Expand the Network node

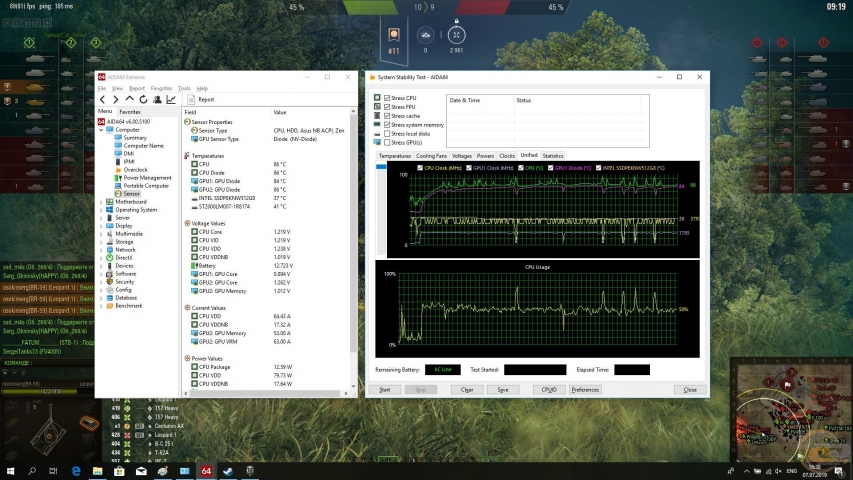pos(101,250)
